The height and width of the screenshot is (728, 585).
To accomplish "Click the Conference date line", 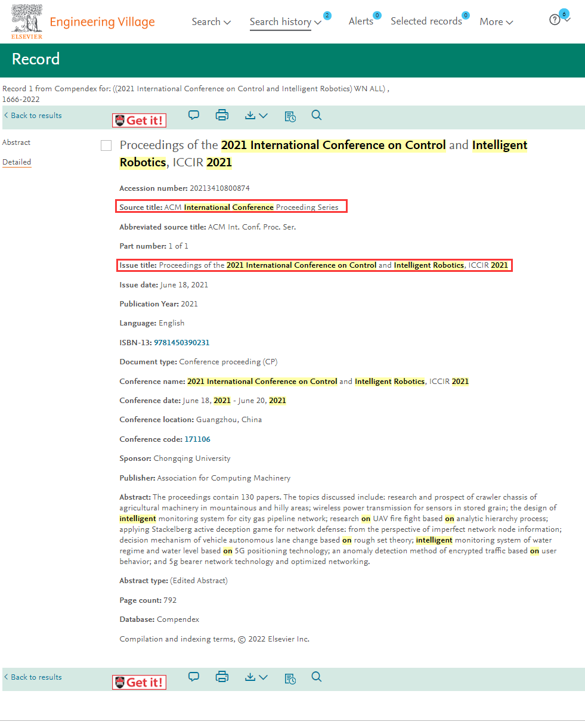I will click(203, 401).
